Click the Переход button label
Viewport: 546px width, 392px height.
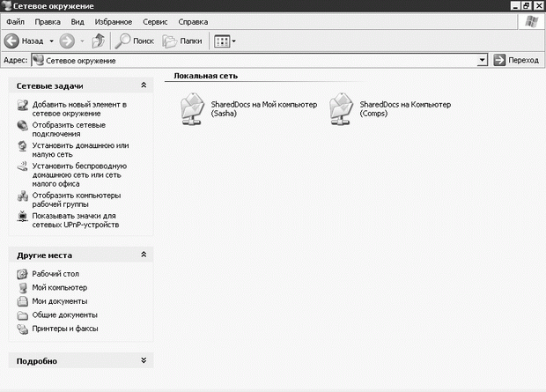(523, 60)
